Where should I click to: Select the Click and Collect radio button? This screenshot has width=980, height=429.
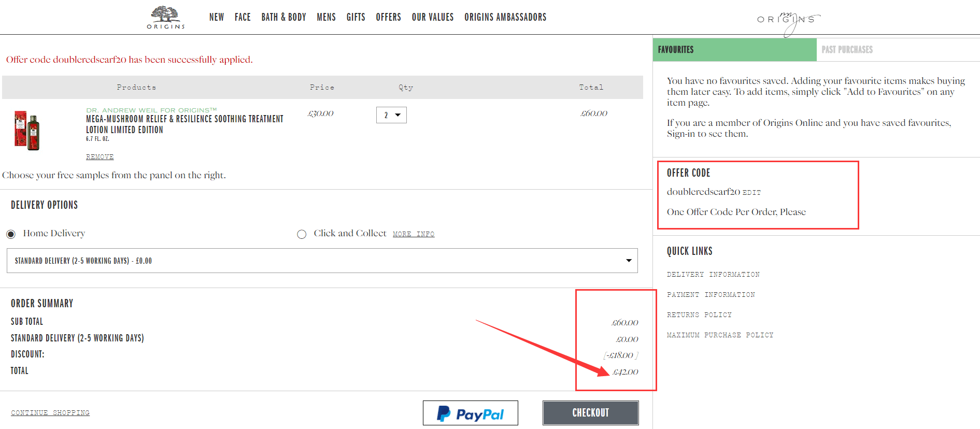pyautogui.click(x=302, y=234)
